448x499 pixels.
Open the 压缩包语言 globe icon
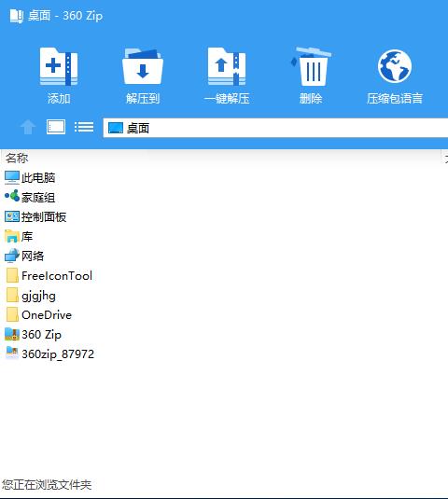coord(395,66)
